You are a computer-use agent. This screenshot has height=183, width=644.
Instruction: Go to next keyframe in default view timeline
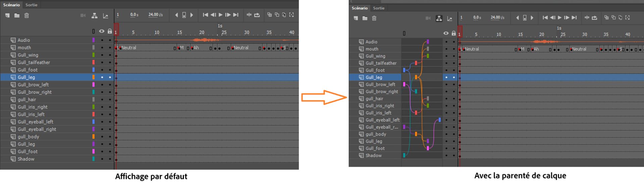[192, 15]
